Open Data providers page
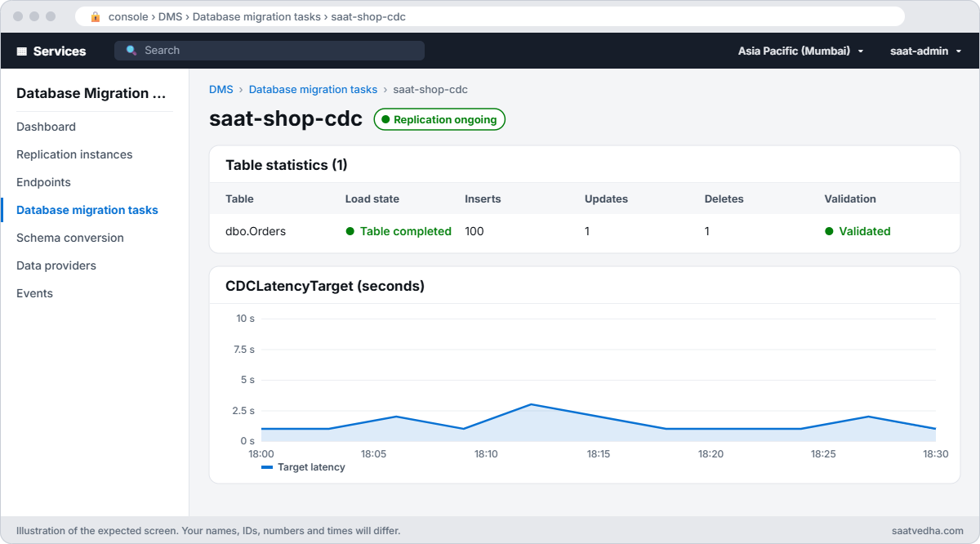The image size is (980, 544). [56, 265]
